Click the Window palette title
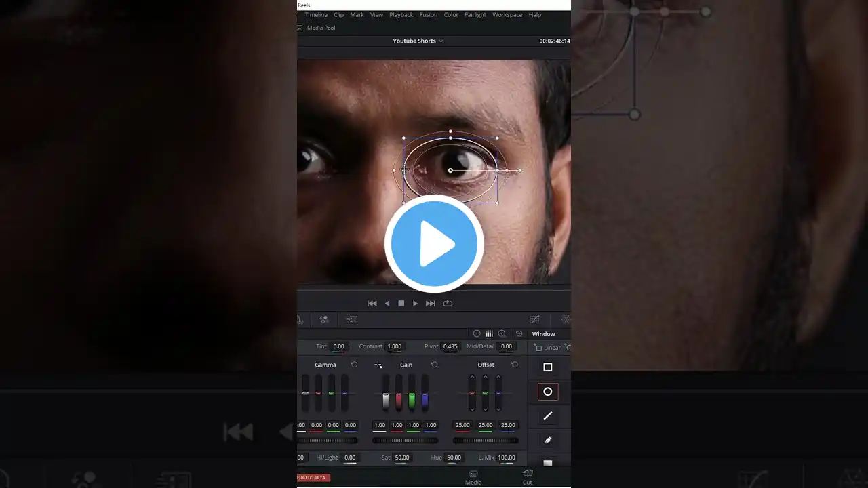This screenshot has height=488, width=868. click(x=544, y=334)
